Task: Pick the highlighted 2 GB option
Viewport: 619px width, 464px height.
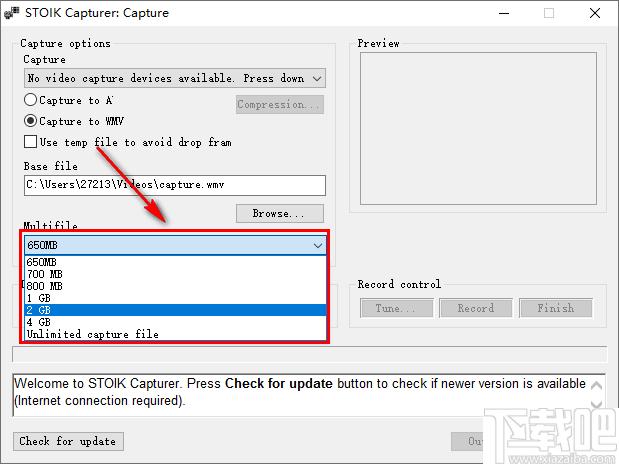Action: tap(176, 310)
